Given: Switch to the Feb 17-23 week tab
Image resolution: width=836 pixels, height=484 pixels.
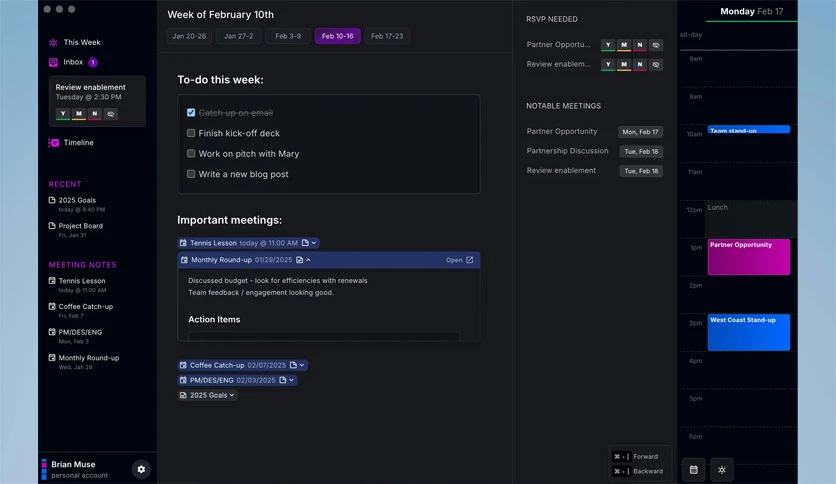Looking at the screenshot, I should point(387,36).
